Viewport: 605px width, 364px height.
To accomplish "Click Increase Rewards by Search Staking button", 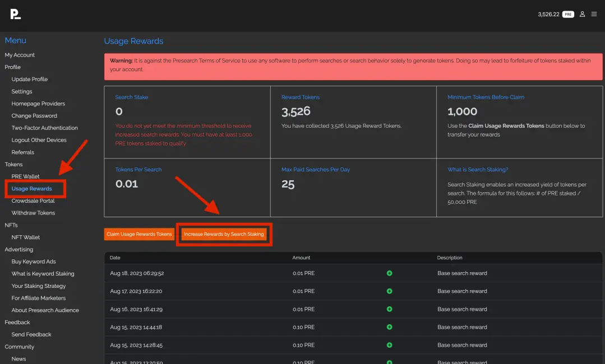I will [224, 234].
